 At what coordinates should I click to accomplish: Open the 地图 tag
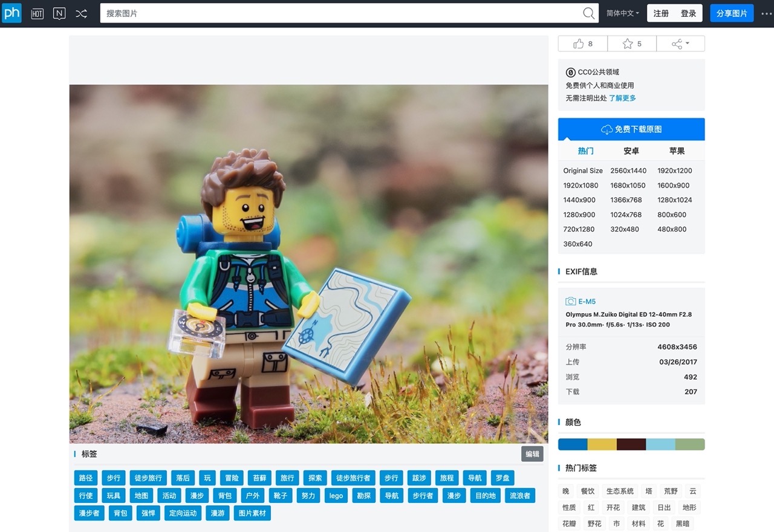[141, 495]
